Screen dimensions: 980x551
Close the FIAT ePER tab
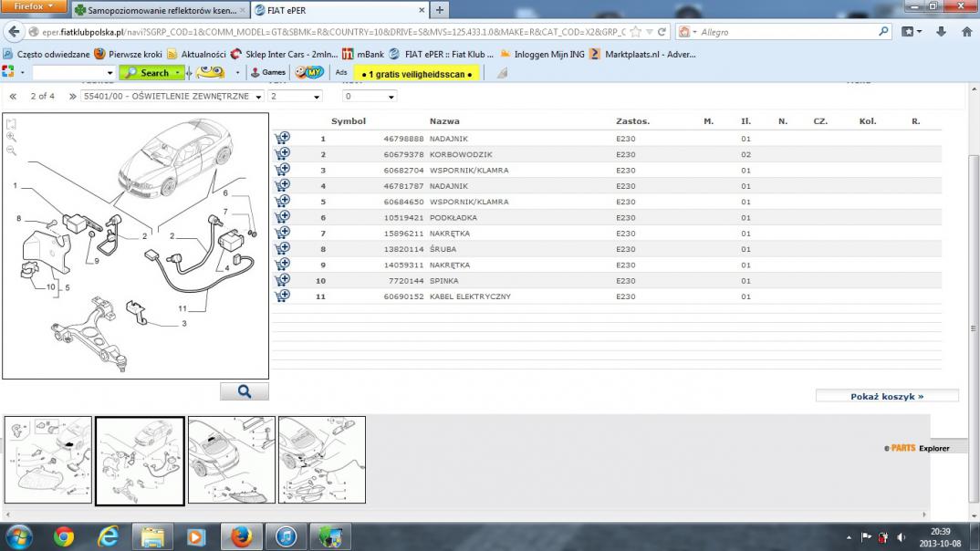pyautogui.click(x=422, y=10)
